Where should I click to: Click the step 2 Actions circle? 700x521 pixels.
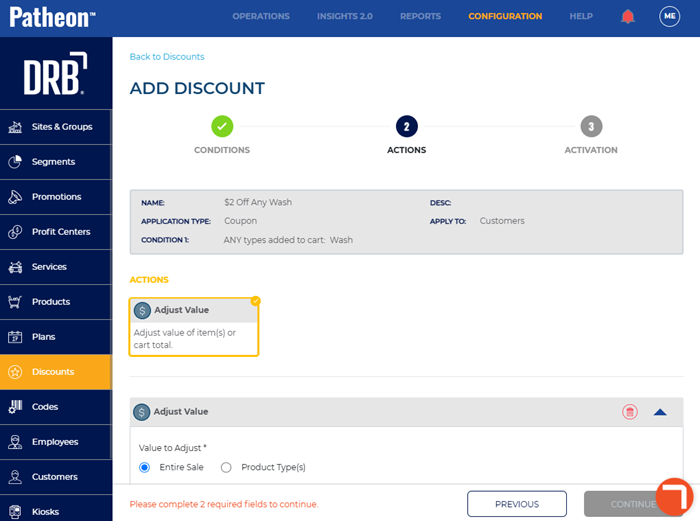(x=407, y=126)
